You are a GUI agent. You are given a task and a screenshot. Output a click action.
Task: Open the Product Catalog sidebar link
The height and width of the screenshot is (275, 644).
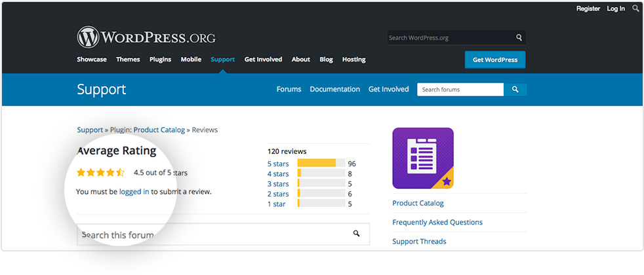[x=418, y=203]
